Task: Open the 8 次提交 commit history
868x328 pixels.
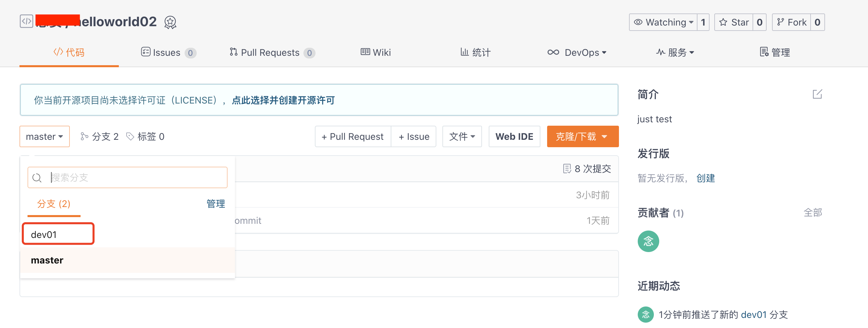Action: (x=587, y=169)
